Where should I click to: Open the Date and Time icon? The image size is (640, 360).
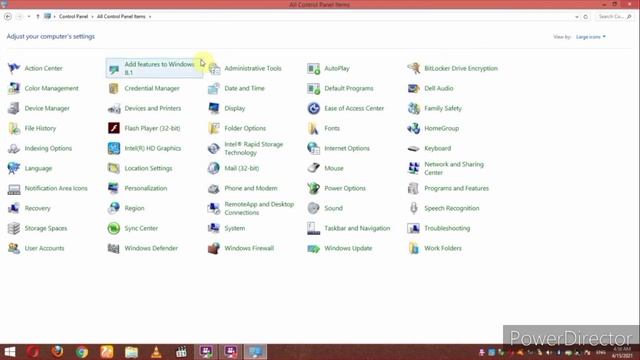[213, 88]
